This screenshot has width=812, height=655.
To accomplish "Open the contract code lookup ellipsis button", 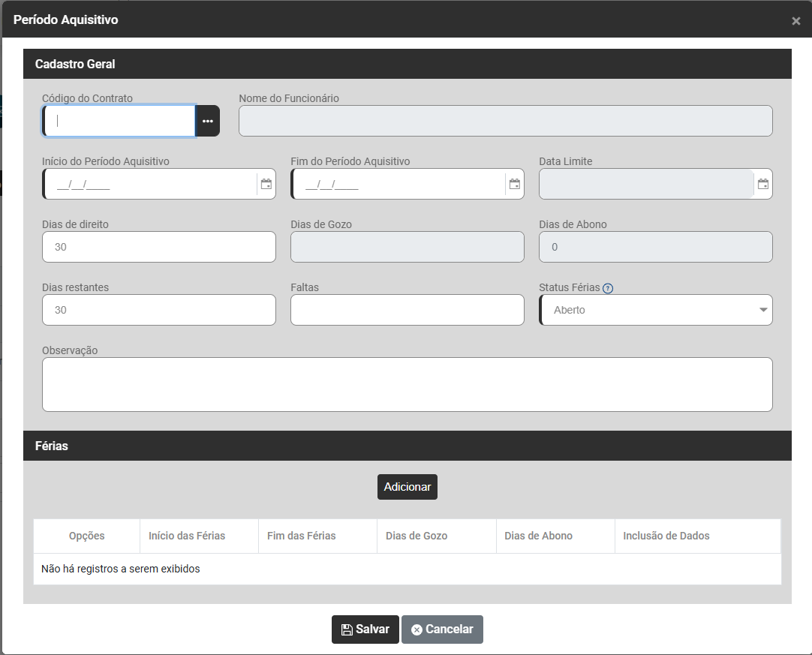I will (x=208, y=121).
